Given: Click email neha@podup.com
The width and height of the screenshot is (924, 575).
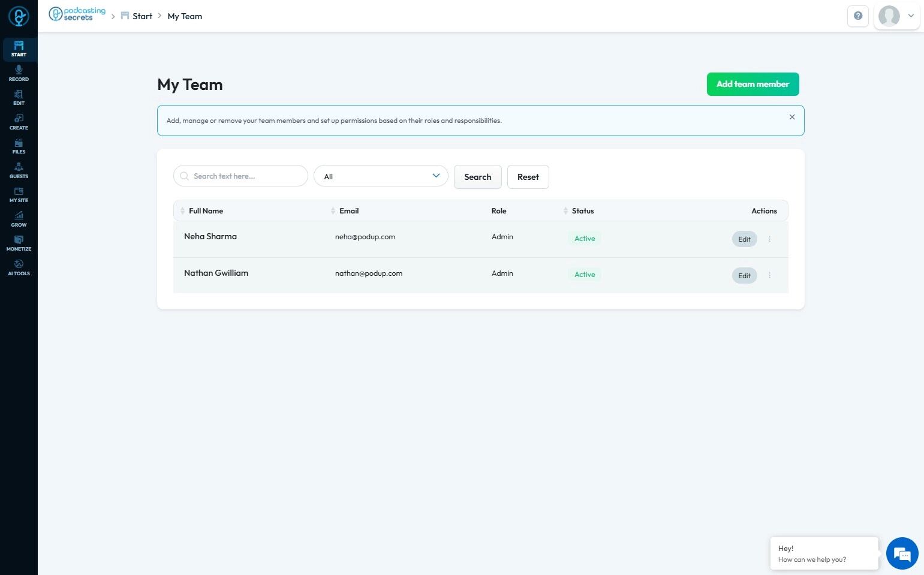Looking at the screenshot, I should point(365,237).
